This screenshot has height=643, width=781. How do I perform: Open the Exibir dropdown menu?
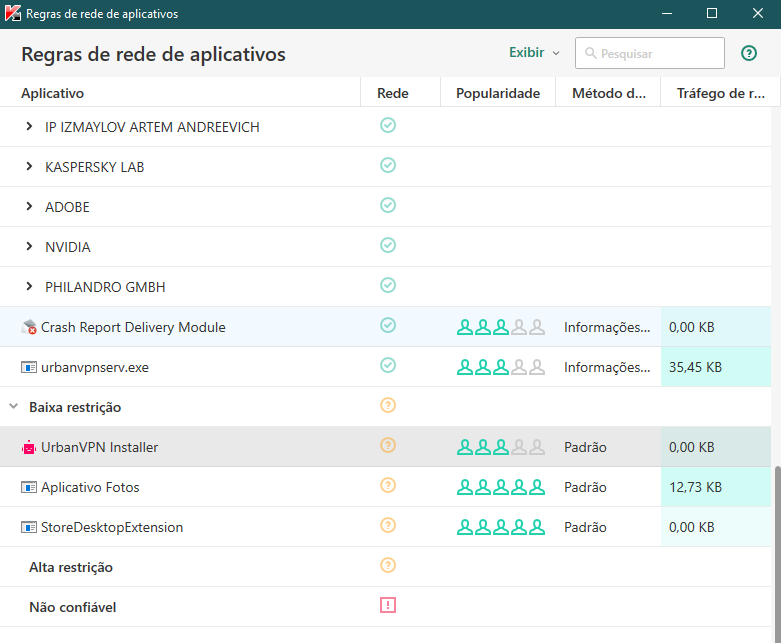[x=534, y=53]
